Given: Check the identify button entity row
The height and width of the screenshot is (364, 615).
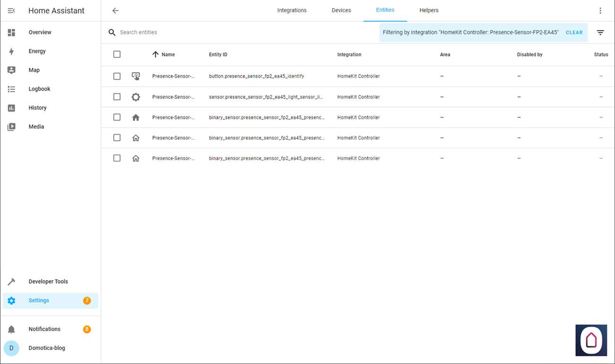Looking at the screenshot, I should 117,76.
